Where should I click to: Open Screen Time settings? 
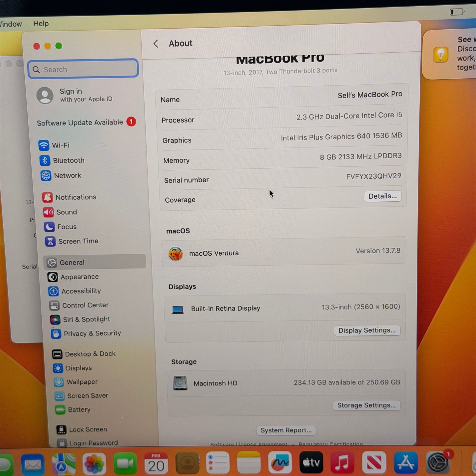click(x=72, y=241)
